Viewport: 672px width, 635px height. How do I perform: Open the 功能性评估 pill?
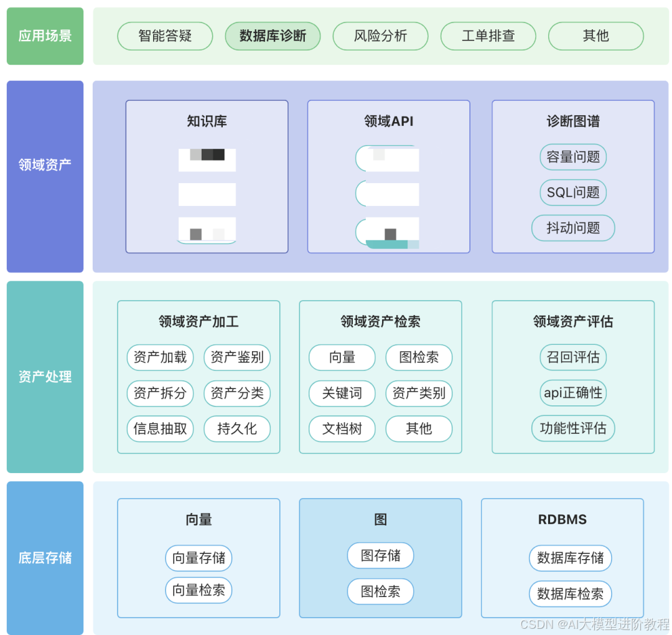pyautogui.click(x=573, y=428)
